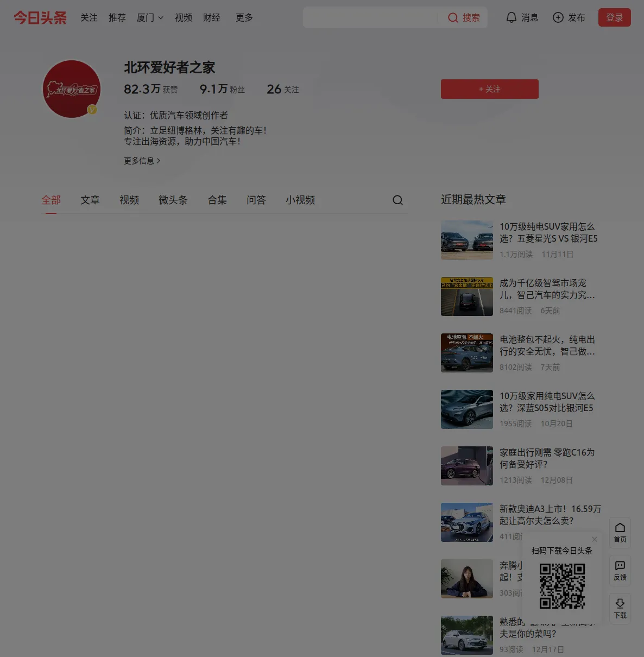This screenshot has height=657, width=644.
Task: Open 财经 in top navigation
Action: click(212, 18)
